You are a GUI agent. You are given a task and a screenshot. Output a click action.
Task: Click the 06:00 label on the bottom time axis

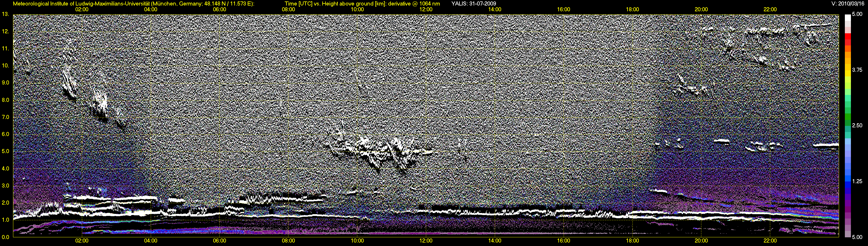click(219, 241)
